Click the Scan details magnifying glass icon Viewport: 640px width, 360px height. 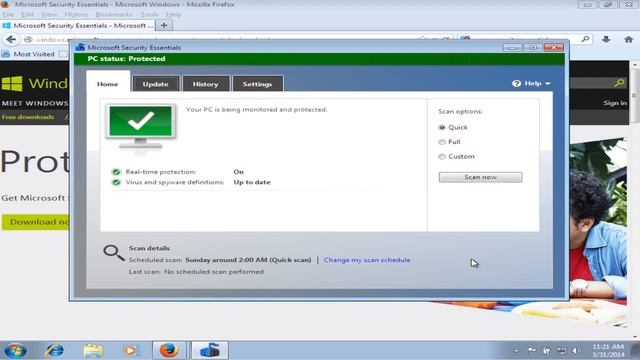click(113, 253)
